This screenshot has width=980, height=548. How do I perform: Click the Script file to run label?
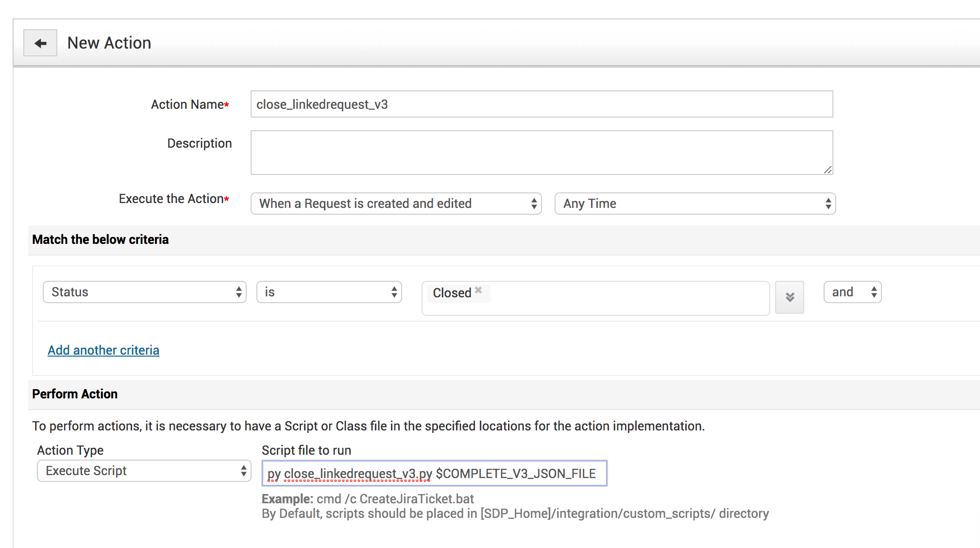[x=306, y=450]
